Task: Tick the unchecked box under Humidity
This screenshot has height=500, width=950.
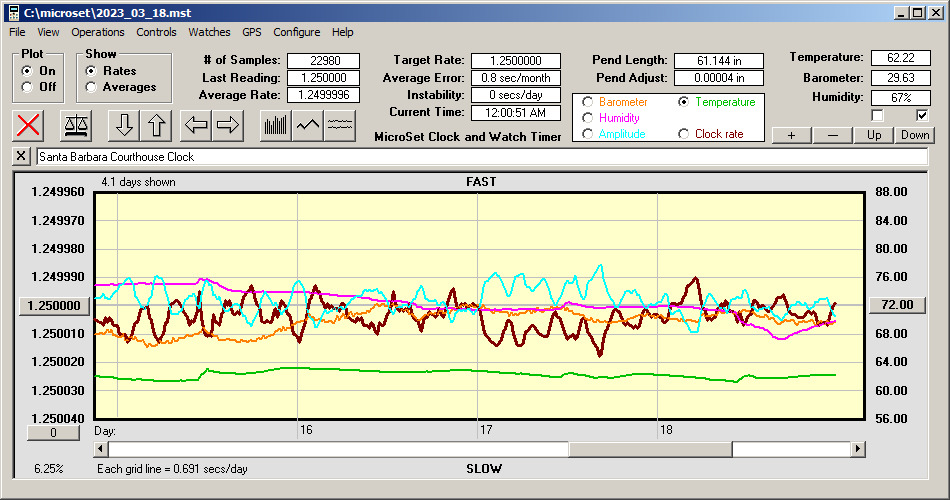Action: [x=877, y=115]
